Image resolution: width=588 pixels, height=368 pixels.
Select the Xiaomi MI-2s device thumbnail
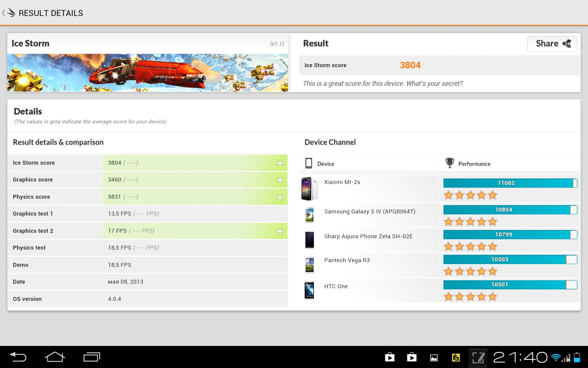[x=309, y=189]
